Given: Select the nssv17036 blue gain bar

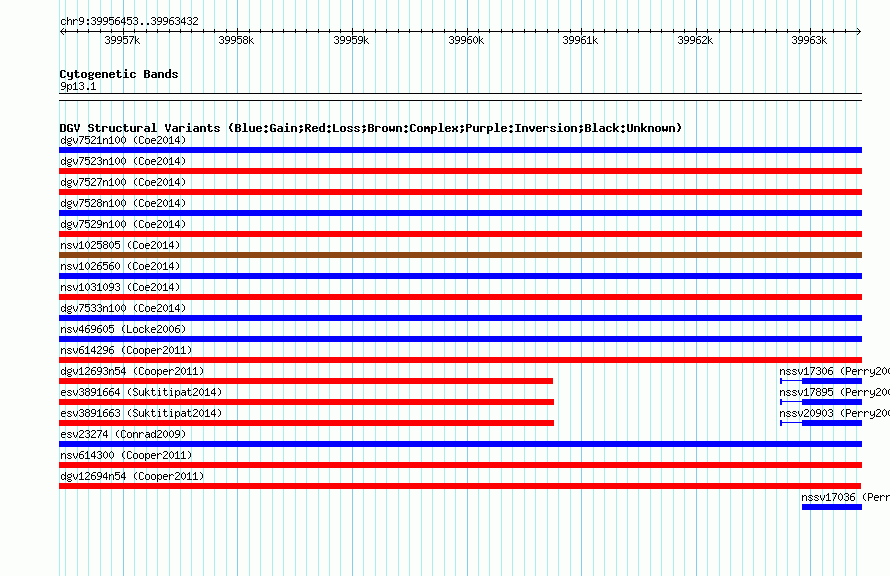Looking at the screenshot, I should pos(832,507).
